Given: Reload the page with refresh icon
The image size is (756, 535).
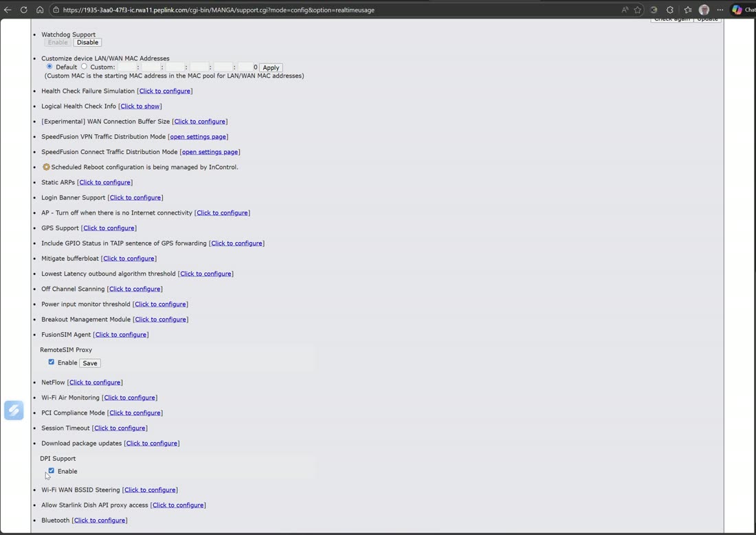Looking at the screenshot, I should [23, 10].
